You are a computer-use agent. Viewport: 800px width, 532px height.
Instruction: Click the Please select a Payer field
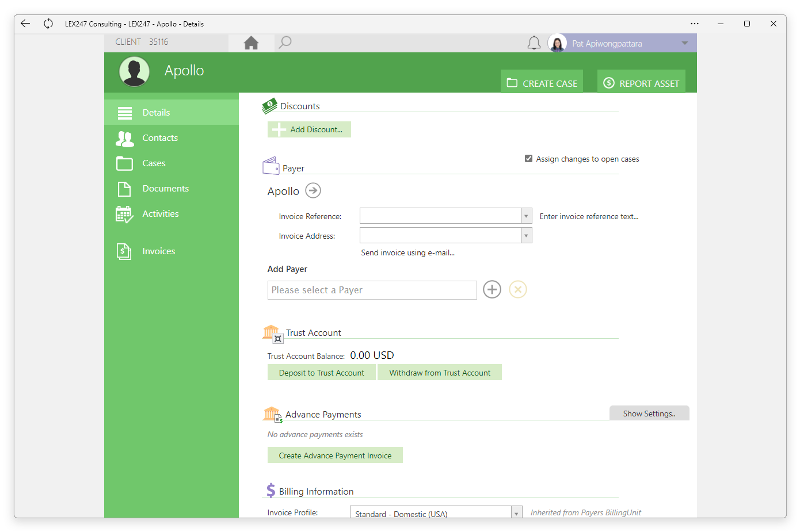coord(372,290)
